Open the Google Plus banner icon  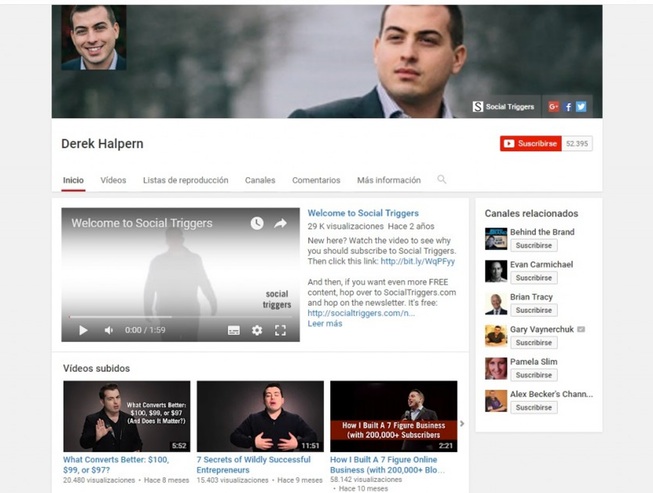[x=553, y=107]
